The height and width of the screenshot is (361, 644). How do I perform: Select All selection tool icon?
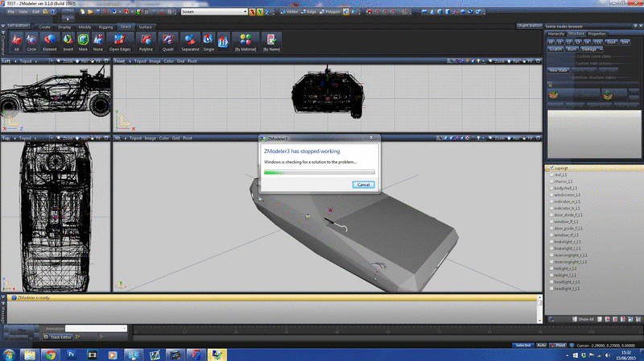(x=16, y=42)
